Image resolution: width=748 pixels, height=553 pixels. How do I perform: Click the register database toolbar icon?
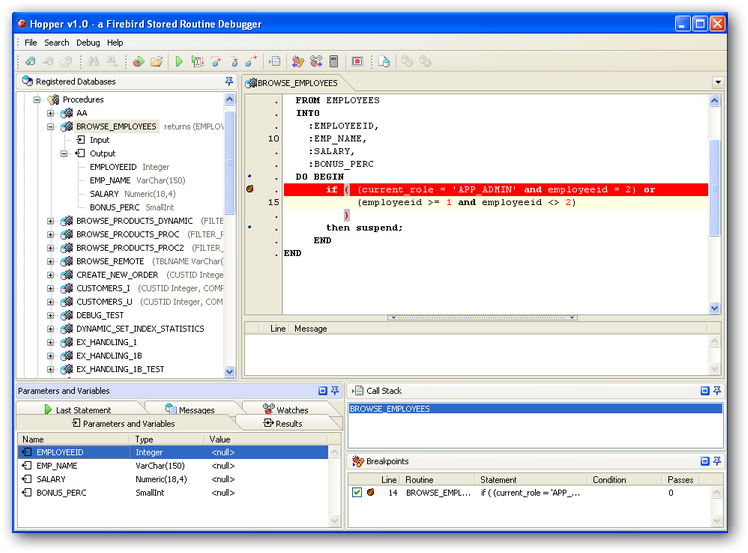tap(31, 61)
